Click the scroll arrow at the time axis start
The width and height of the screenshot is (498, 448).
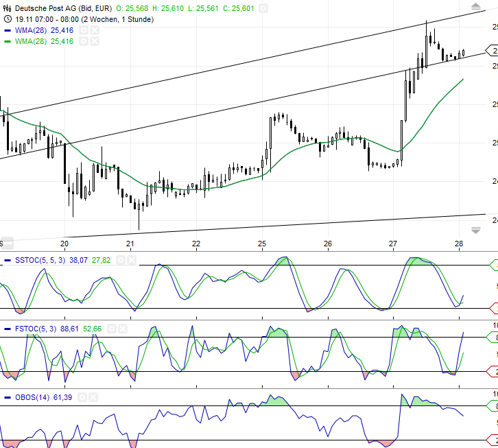(7, 243)
